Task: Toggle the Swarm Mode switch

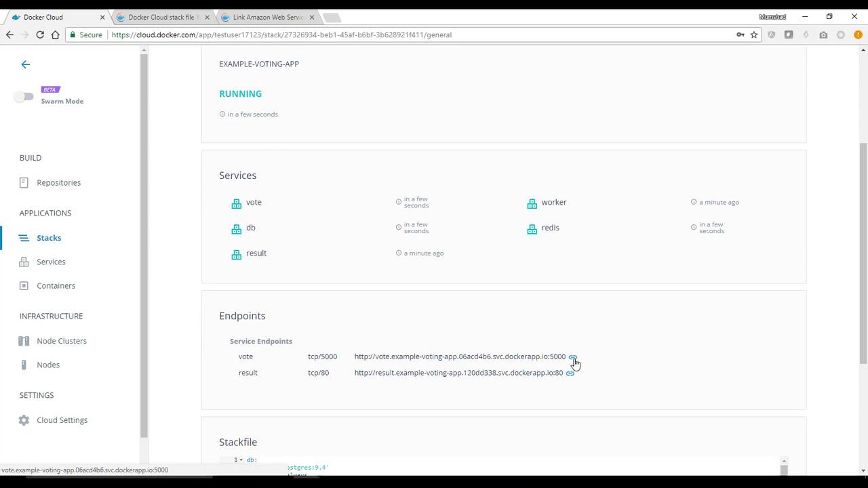Action: click(24, 96)
